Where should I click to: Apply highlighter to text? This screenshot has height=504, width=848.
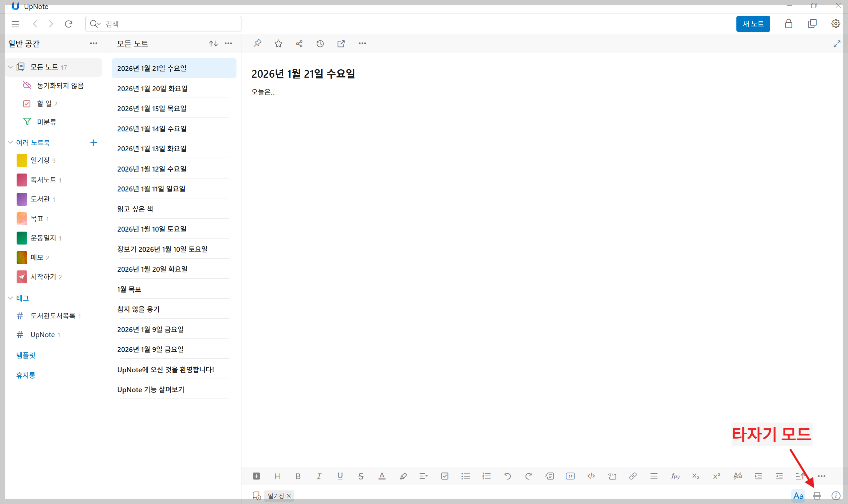[x=403, y=476]
